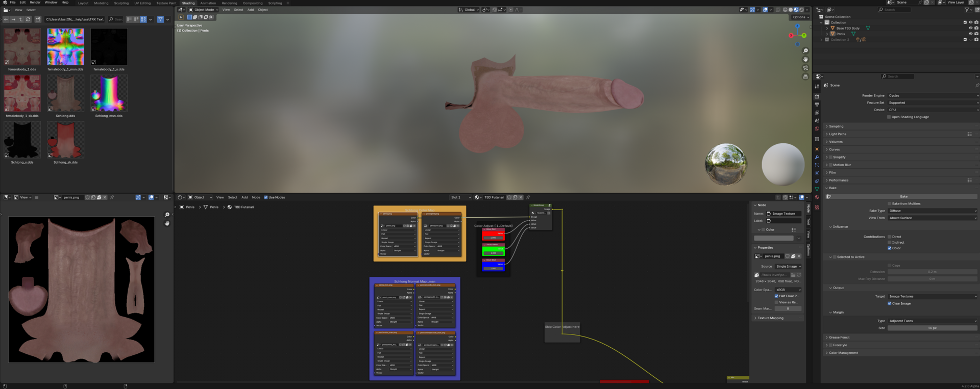
Task: Open the Output properties tab icon
Action: [x=817, y=105]
